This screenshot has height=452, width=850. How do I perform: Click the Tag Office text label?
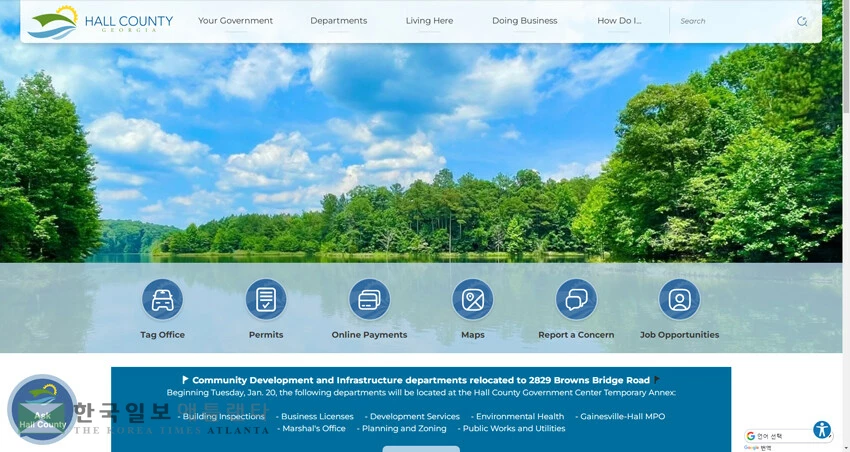[x=162, y=335]
